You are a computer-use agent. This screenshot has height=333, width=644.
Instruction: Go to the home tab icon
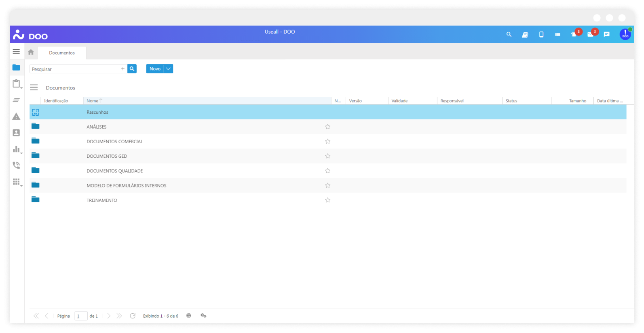[x=31, y=52]
